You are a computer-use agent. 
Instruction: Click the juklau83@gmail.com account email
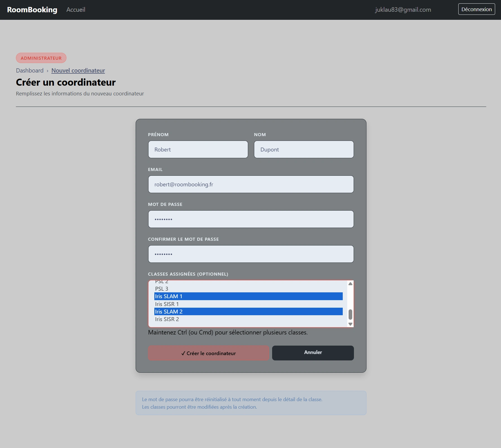(403, 9)
